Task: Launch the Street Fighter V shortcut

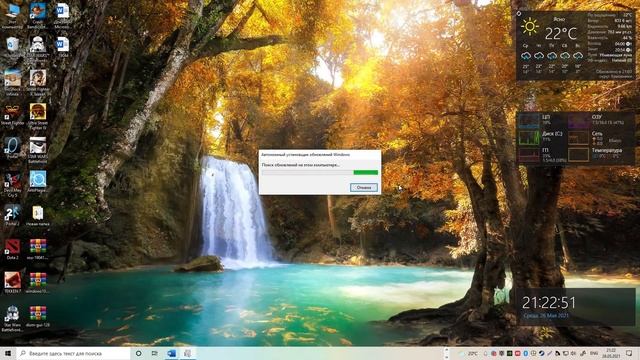Action: click(13, 117)
